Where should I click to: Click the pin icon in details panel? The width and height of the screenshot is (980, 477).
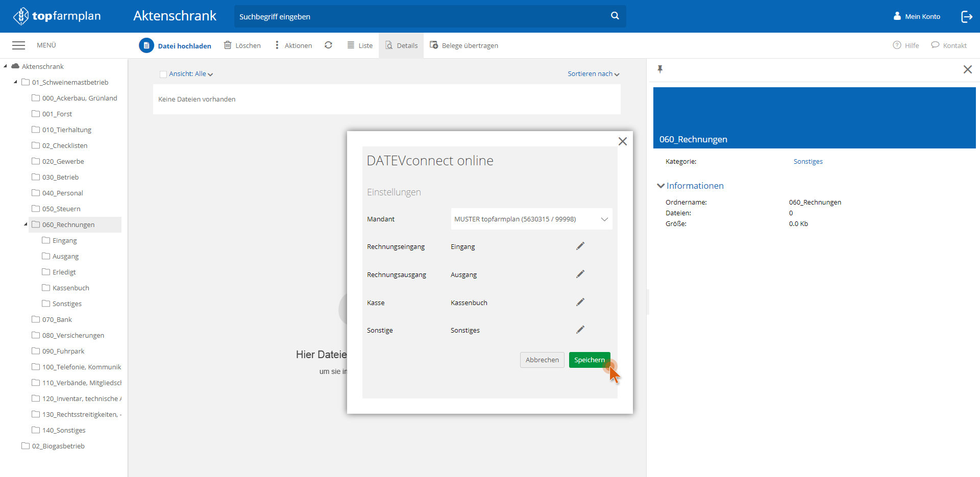(660, 69)
